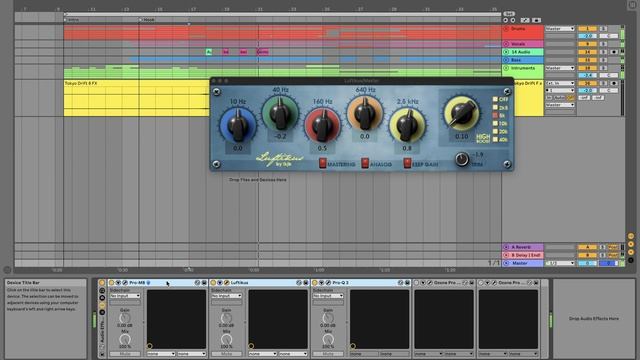This screenshot has width=640, height=360.
Task: Click the Pro-MB hot-swap preset icon
Action: 198,282
